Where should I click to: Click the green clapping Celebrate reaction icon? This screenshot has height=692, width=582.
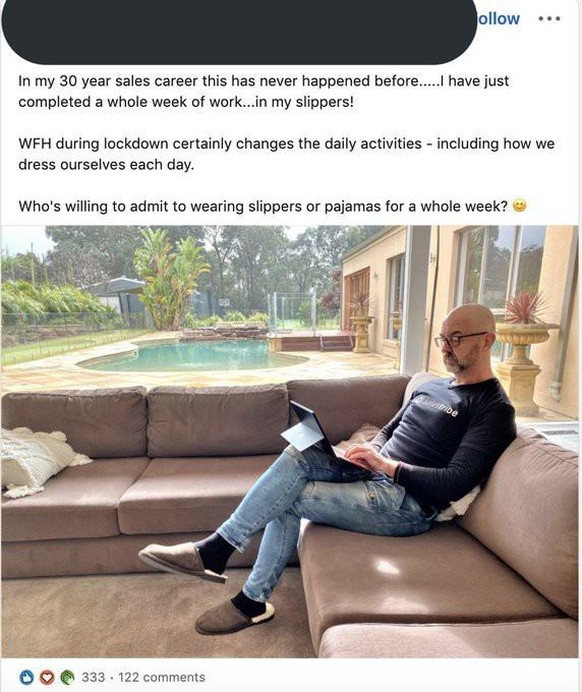click(67, 677)
